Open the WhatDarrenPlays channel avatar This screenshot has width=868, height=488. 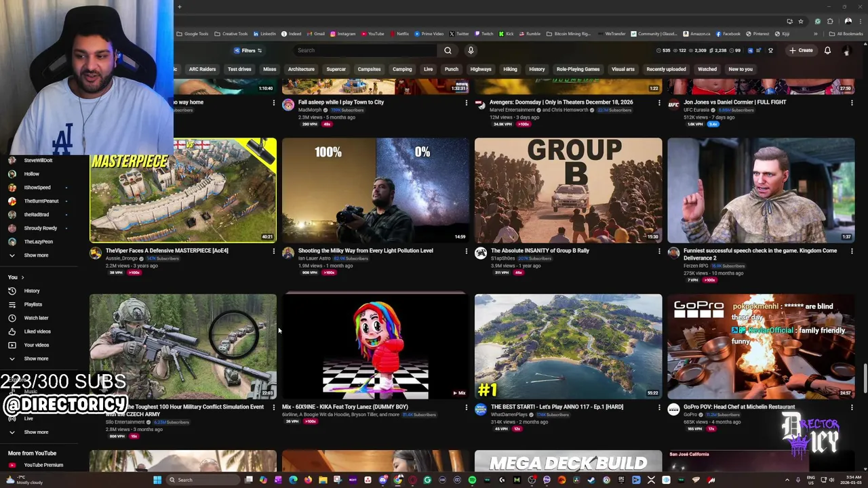(481, 409)
